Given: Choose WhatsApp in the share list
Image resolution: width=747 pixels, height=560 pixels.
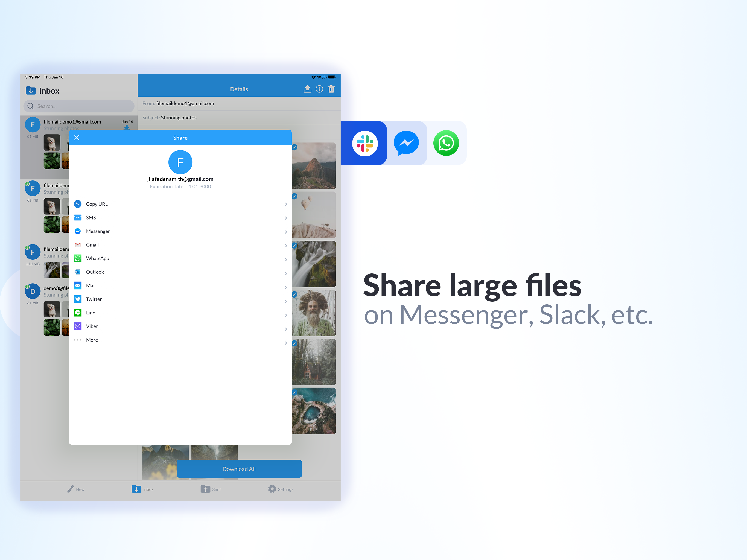Looking at the screenshot, I should click(x=98, y=258).
